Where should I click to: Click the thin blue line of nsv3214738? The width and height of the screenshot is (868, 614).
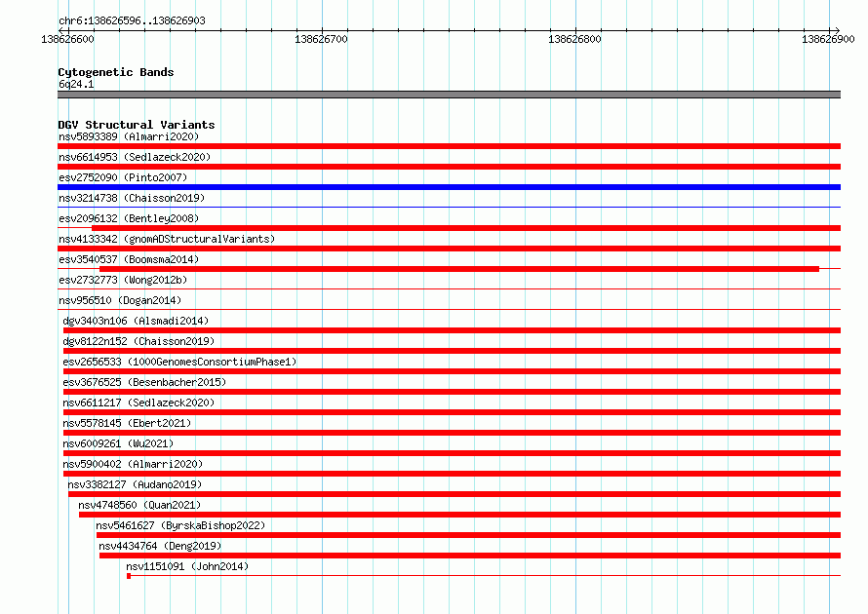(x=449, y=208)
